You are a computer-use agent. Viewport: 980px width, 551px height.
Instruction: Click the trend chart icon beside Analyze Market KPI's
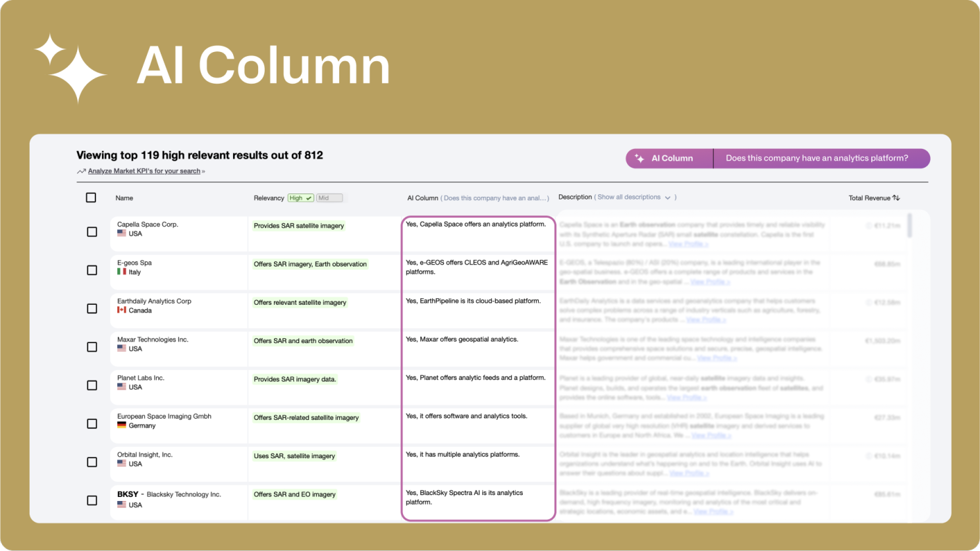(81, 171)
